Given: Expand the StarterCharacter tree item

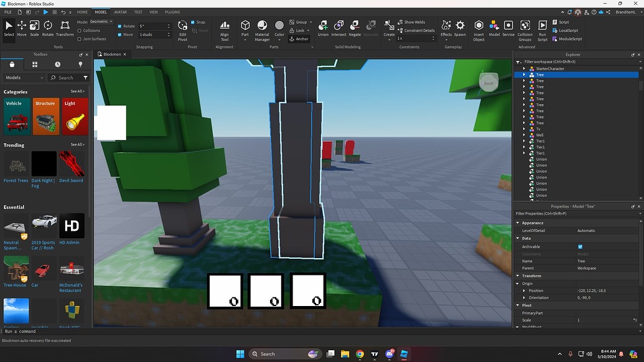Looking at the screenshot, I should 524,68.
